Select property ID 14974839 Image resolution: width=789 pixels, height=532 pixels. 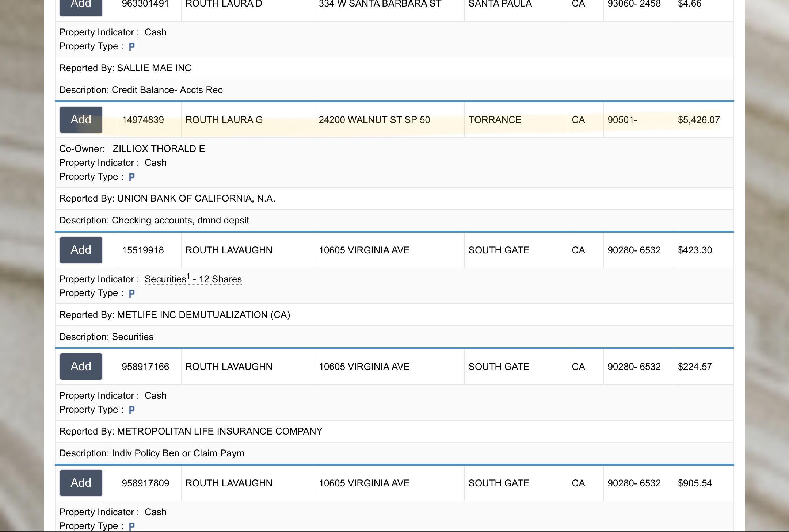point(143,120)
